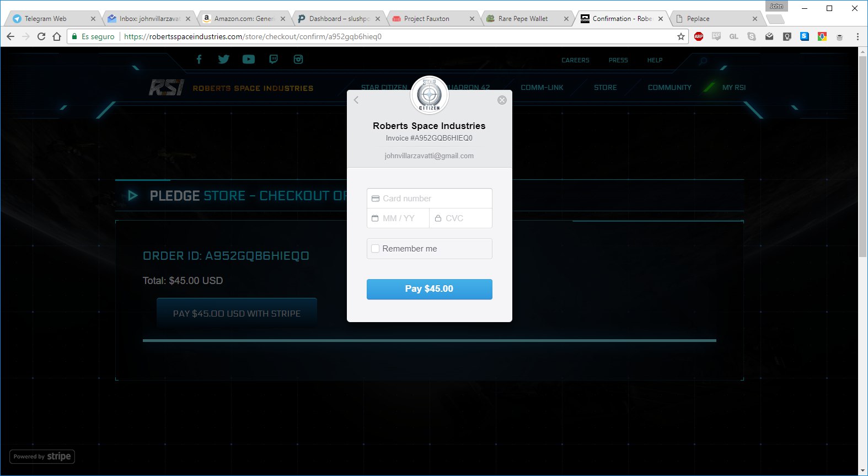Viewport: 868px width, 476px height.
Task: Open the RSI Facebook page icon
Action: point(199,60)
